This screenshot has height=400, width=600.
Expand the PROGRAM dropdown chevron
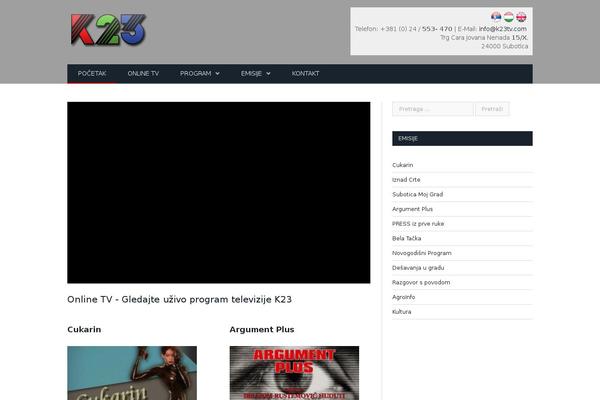(x=217, y=73)
